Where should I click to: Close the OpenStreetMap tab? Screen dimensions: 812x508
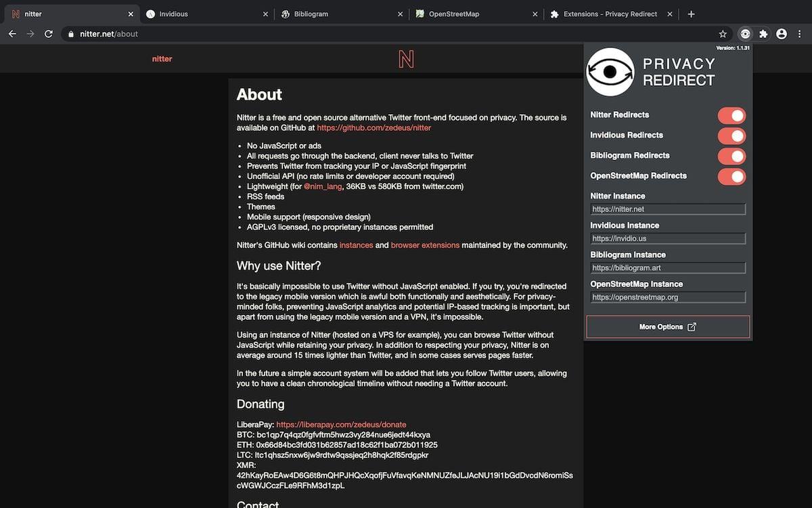click(535, 14)
